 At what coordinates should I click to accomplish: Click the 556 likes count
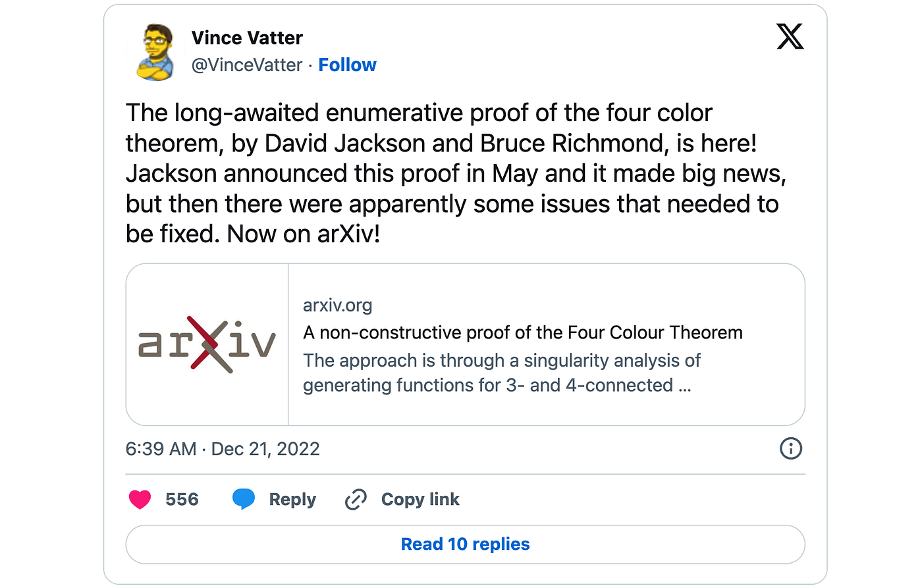click(x=182, y=499)
